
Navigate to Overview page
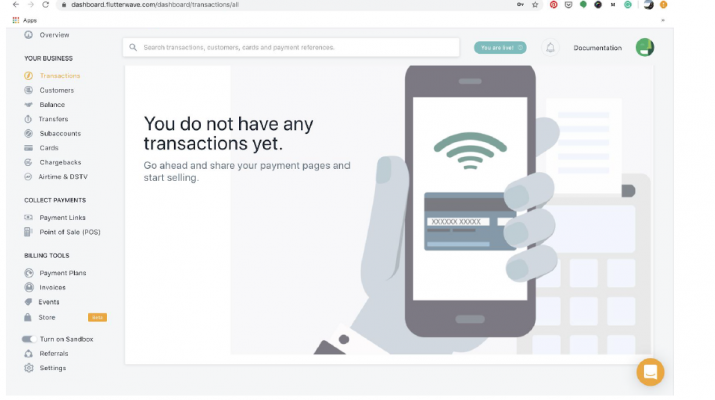coord(54,35)
